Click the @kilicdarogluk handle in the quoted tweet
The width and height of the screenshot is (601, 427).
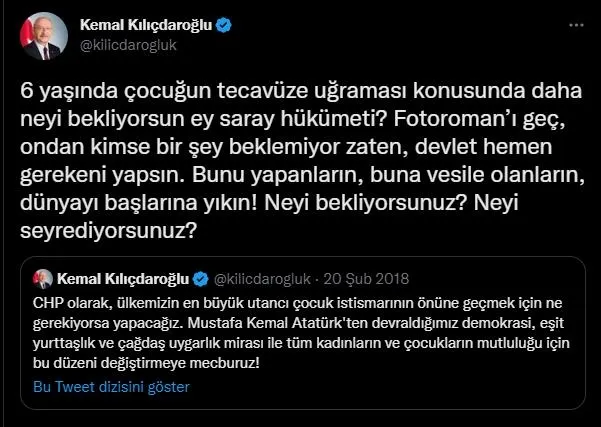(264, 277)
